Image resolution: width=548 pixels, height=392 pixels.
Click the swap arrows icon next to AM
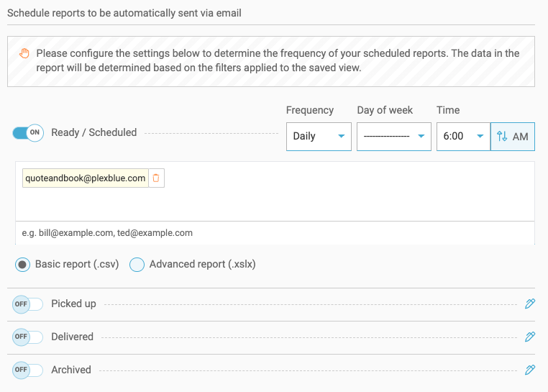(x=502, y=137)
